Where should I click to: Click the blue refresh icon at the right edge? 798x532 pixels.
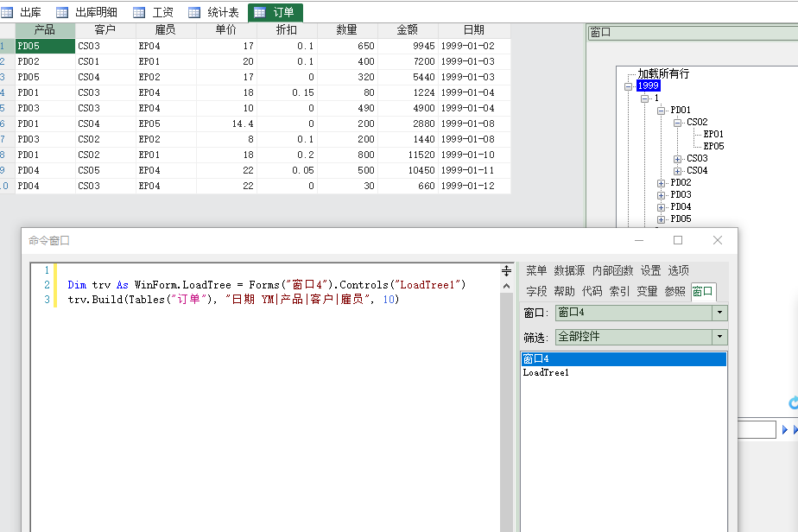point(794,402)
